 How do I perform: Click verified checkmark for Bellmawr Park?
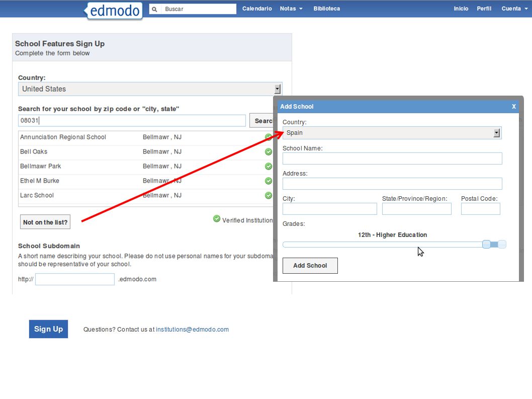[269, 167]
